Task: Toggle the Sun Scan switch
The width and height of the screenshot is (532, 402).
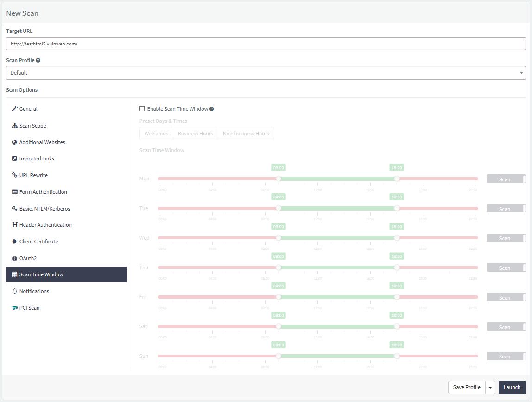Action: coord(506,356)
